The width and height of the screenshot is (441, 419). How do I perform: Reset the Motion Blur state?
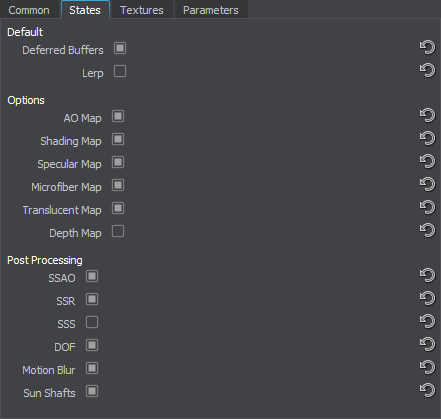point(427,367)
